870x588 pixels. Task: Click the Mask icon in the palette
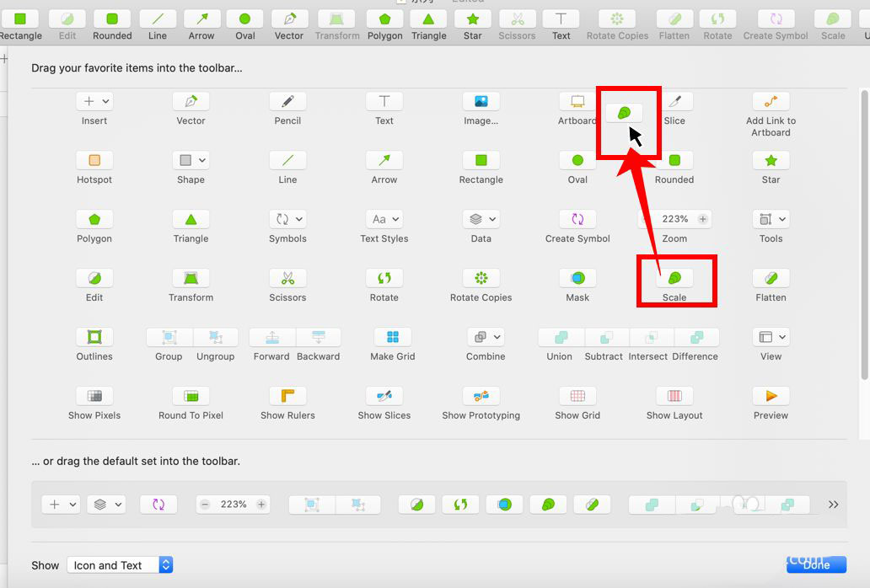coord(577,278)
